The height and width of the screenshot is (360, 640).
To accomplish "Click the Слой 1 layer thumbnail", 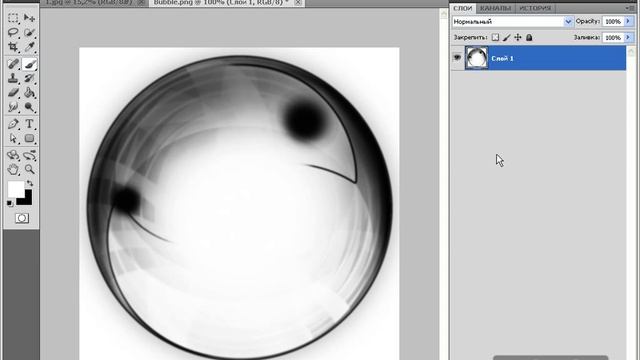I will [x=477, y=58].
